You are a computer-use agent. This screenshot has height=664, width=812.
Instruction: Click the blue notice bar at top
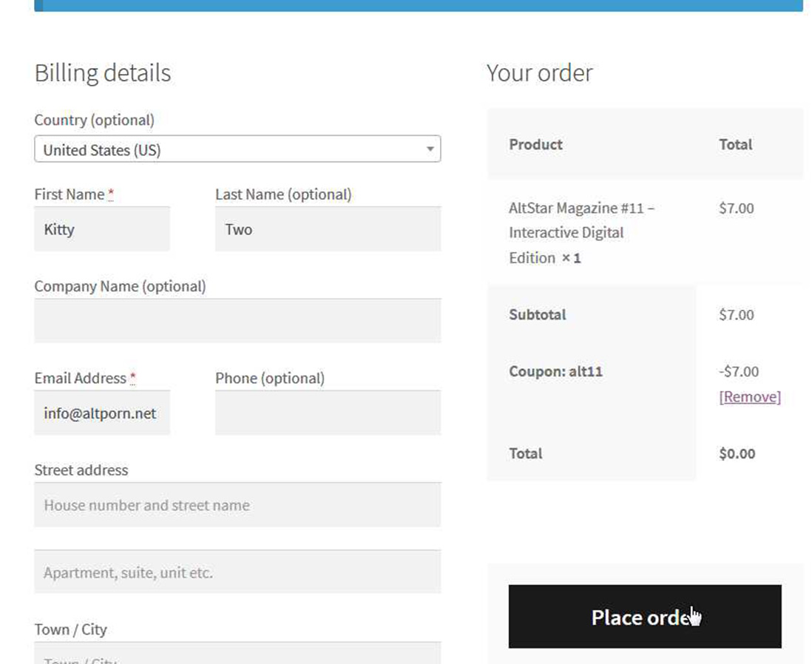pos(419,5)
